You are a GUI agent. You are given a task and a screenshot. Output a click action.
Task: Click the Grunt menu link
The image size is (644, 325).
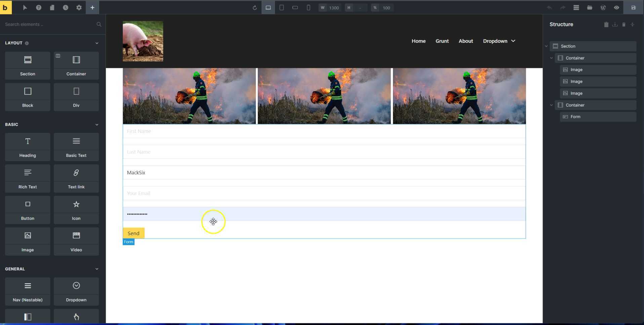(x=442, y=41)
